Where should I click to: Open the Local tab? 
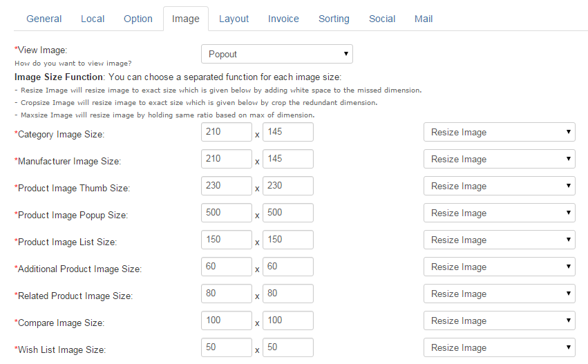point(93,19)
